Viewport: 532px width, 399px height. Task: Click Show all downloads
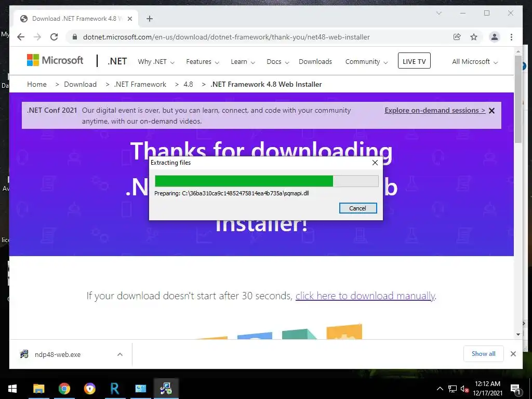click(x=483, y=353)
